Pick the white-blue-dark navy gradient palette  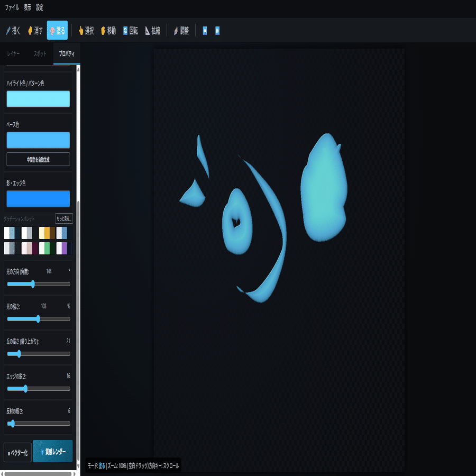[x=65, y=233]
